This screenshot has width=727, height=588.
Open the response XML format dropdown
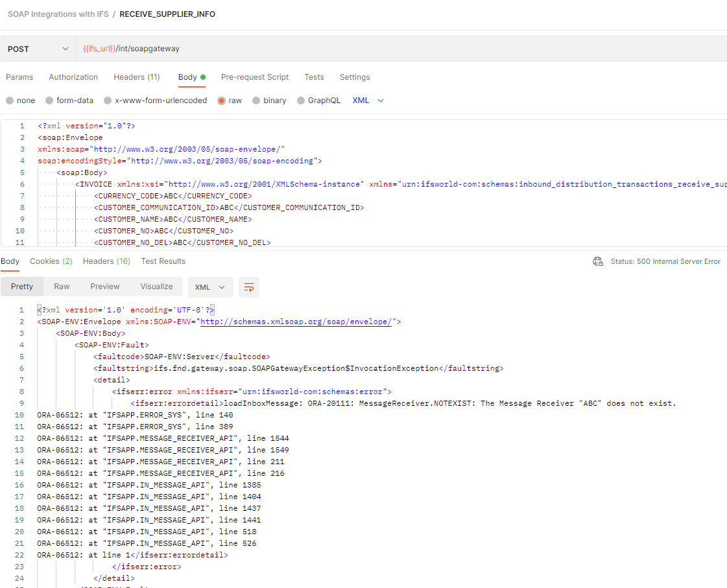point(210,287)
